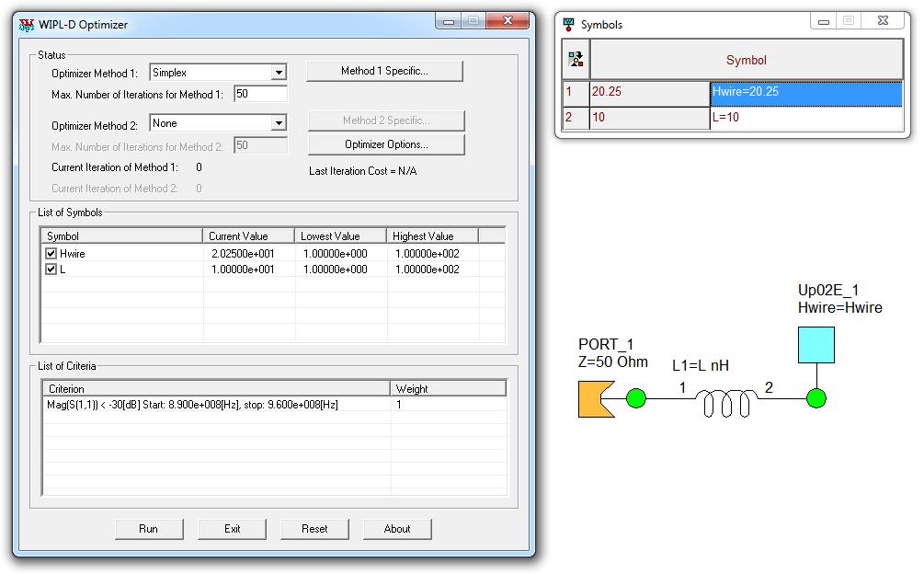The height and width of the screenshot is (574, 924).
Task: Click the Criterion column header
Action: (216, 388)
